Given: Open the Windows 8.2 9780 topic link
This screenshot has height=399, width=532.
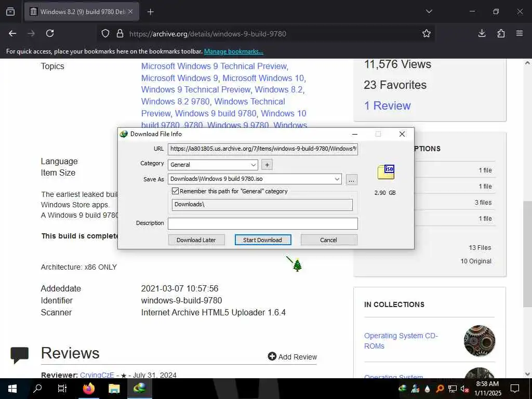Looking at the screenshot, I should point(176,101).
